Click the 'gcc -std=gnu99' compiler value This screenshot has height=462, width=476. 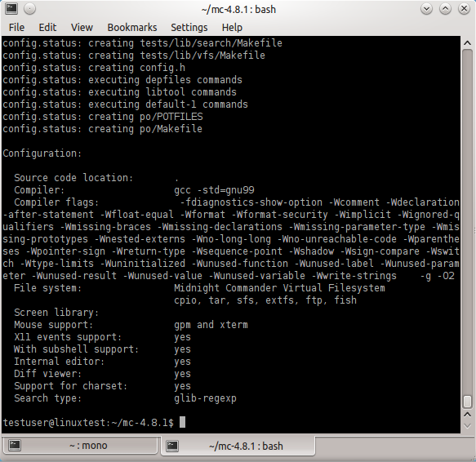[x=214, y=190]
